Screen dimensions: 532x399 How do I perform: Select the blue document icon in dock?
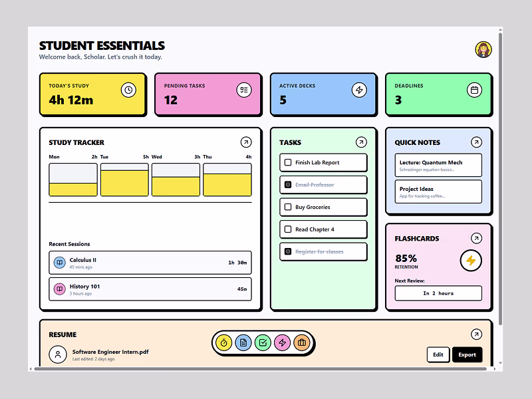[243, 342]
